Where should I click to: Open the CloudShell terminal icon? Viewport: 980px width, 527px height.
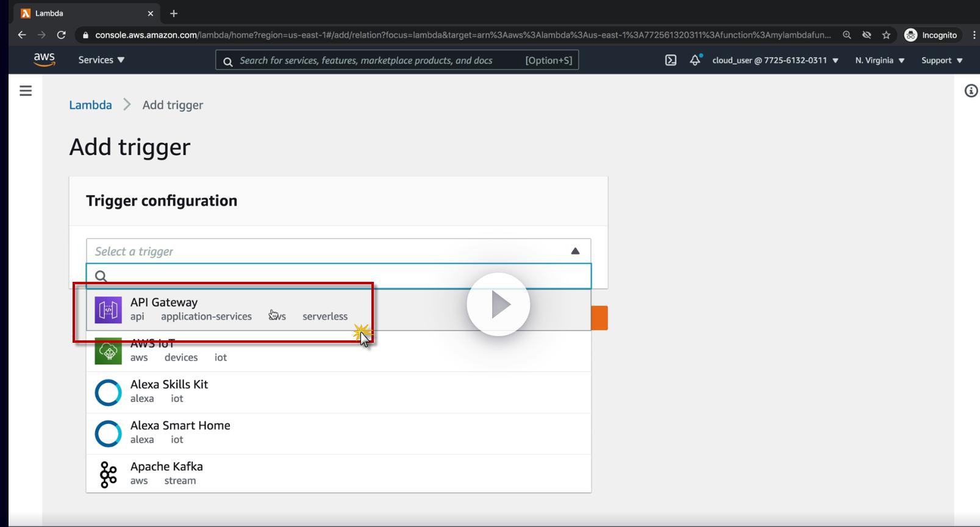670,60
